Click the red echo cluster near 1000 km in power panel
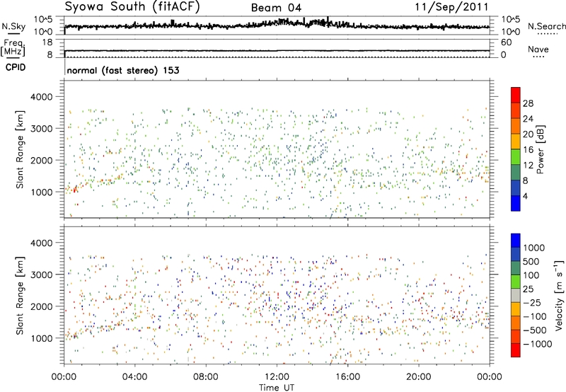Viewport: 566px width, 392px height. click(75, 189)
